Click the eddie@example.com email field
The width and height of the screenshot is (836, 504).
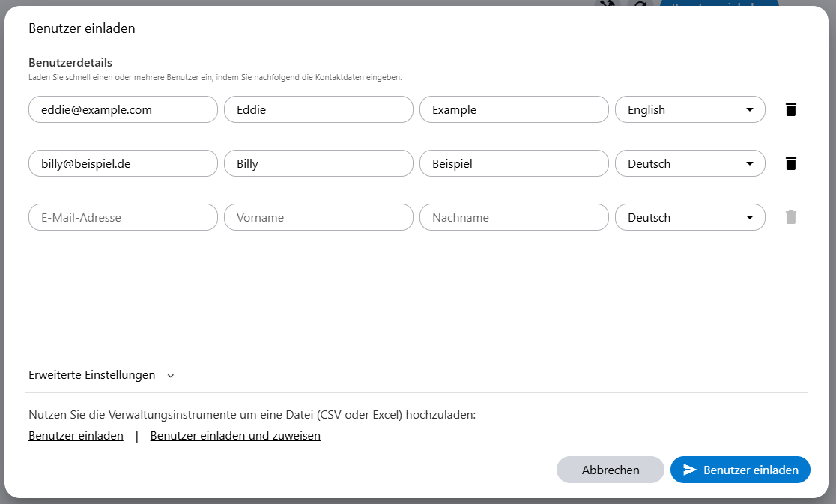123,109
